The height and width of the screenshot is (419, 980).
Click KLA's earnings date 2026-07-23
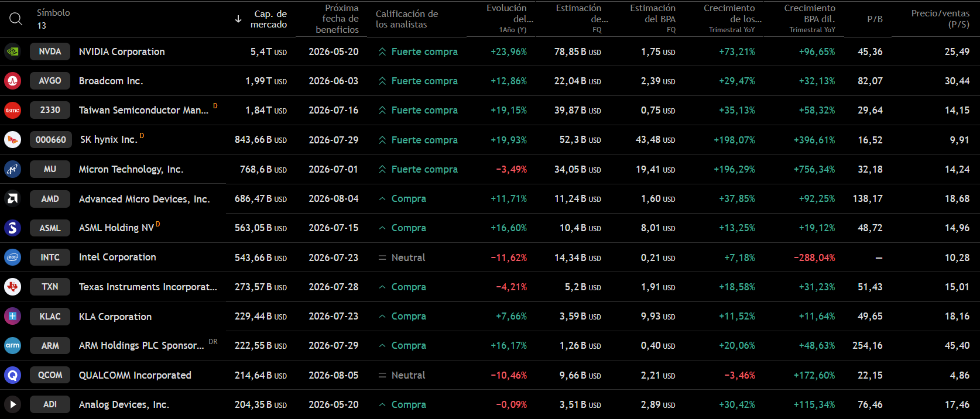(334, 316)
